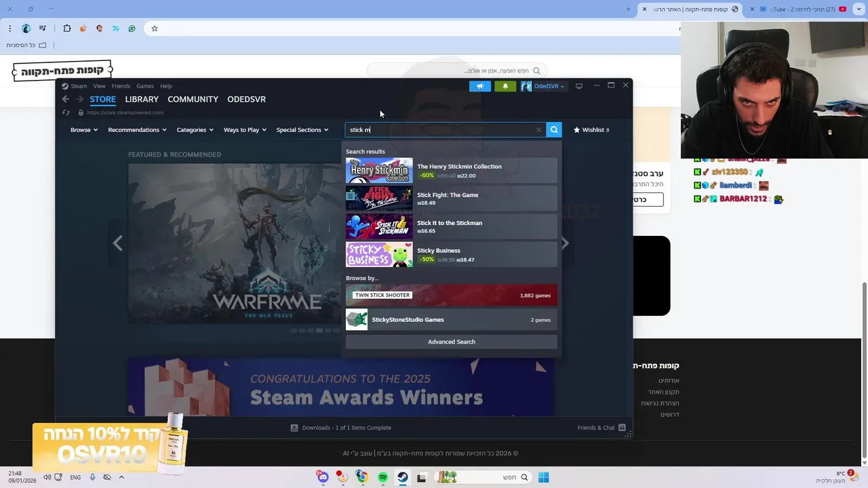
Task: Click the Advanced Search button
Action: pos(452,342)
